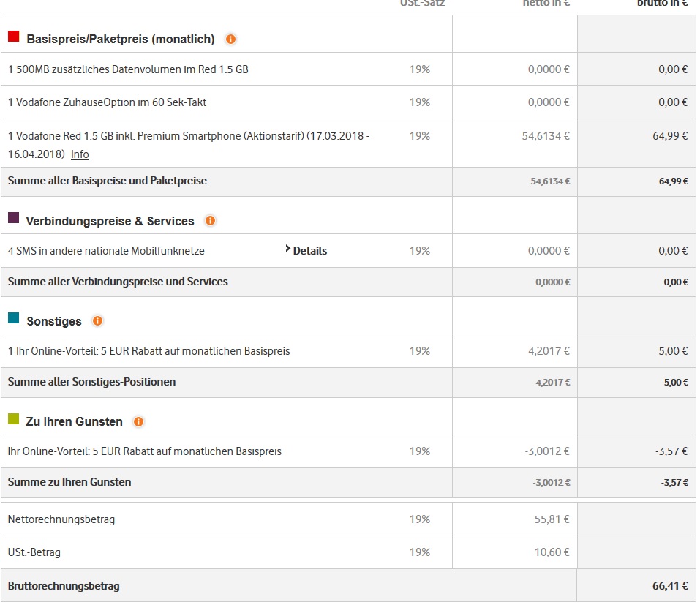Select the Vodafone ZuhauseOption row text

tap(107, 102)
